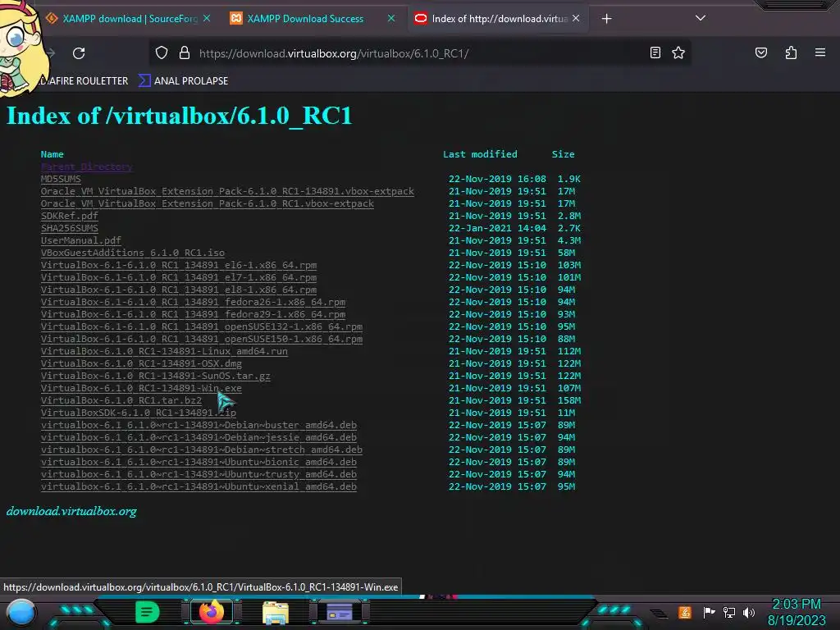Open SDKRef.pdf link
This screenshot has width=840, height=630.
(x=69, y=216)
